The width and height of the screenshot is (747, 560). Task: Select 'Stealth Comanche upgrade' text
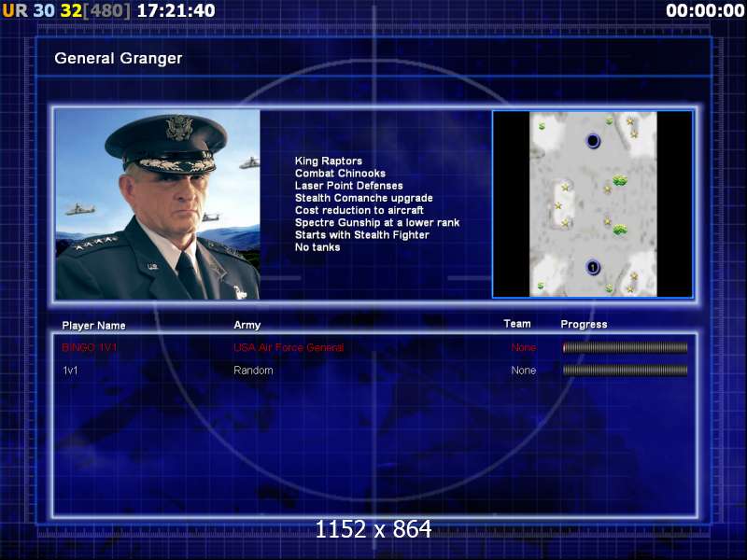click(x=363, y=198)
